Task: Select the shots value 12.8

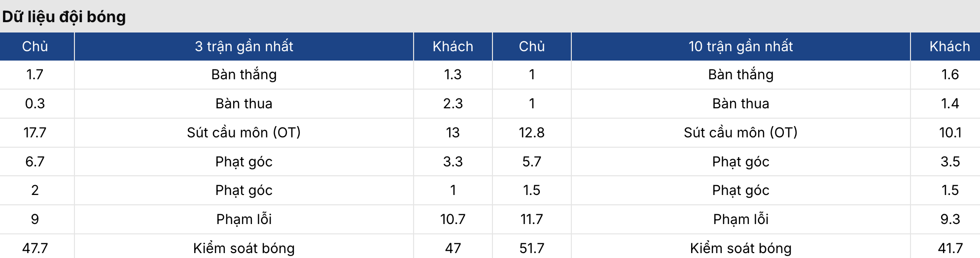Action: [x=531, y=132]
